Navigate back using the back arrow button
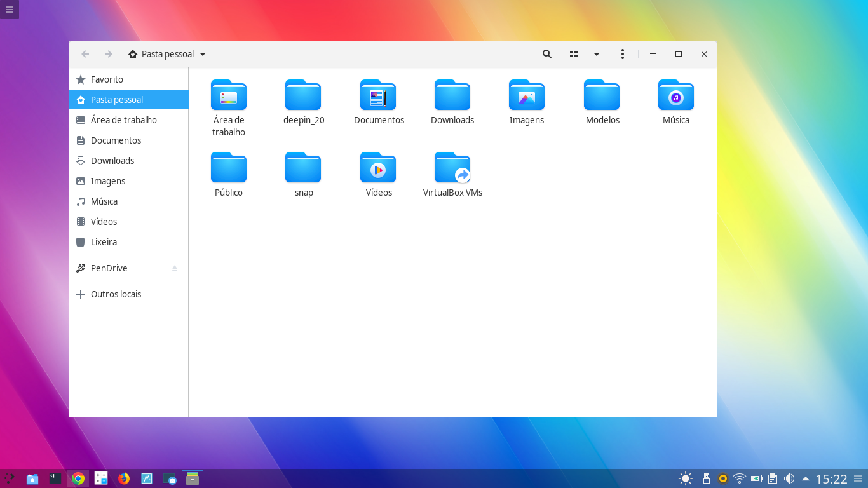Viewport: 868px width, 488px height. coord(85,54)
